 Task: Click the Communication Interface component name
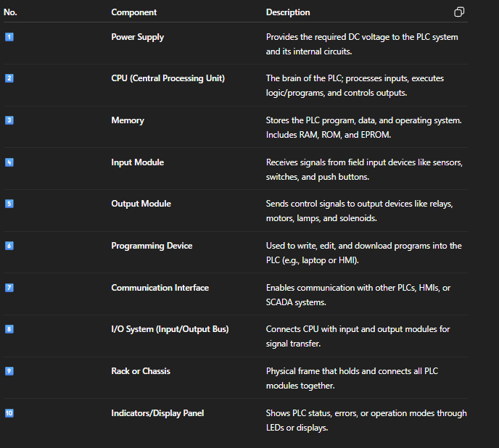pyautogui.click(x=160, y=288)
